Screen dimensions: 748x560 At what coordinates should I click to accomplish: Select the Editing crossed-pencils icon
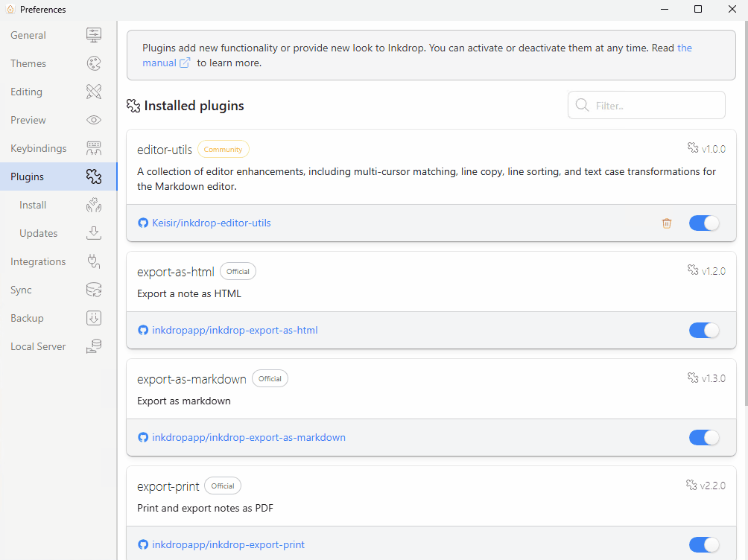[x=93, y=92]
